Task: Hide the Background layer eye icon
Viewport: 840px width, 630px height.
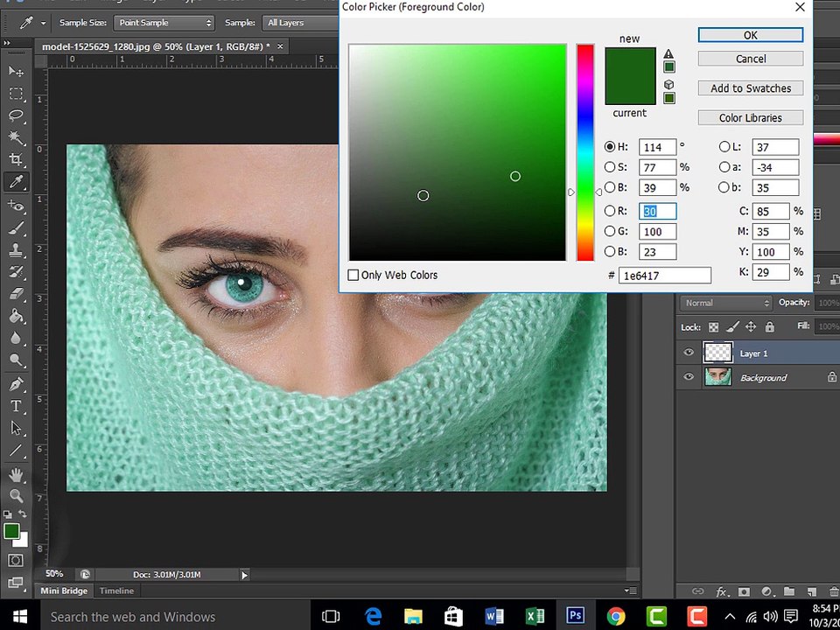Action: [689, 377]
